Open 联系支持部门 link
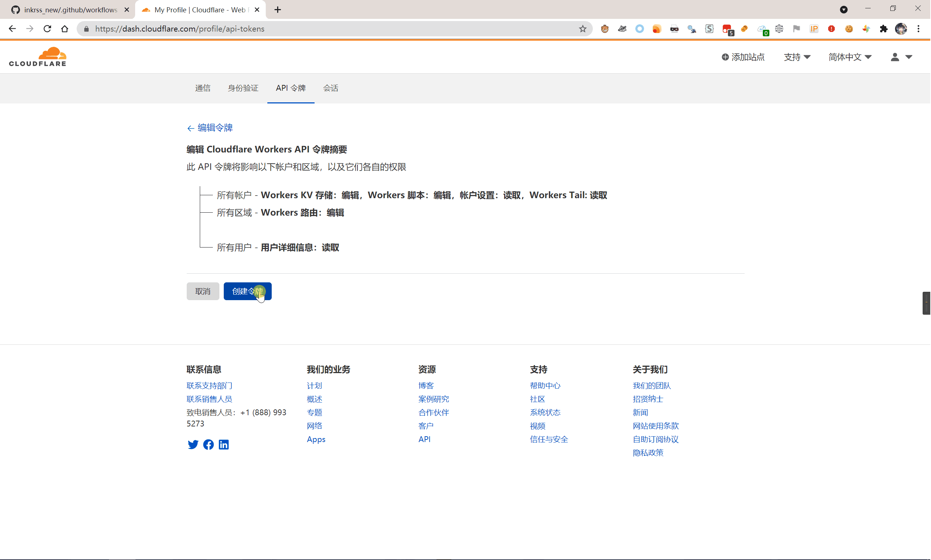 pyautogui.click(x=210, y=386)
